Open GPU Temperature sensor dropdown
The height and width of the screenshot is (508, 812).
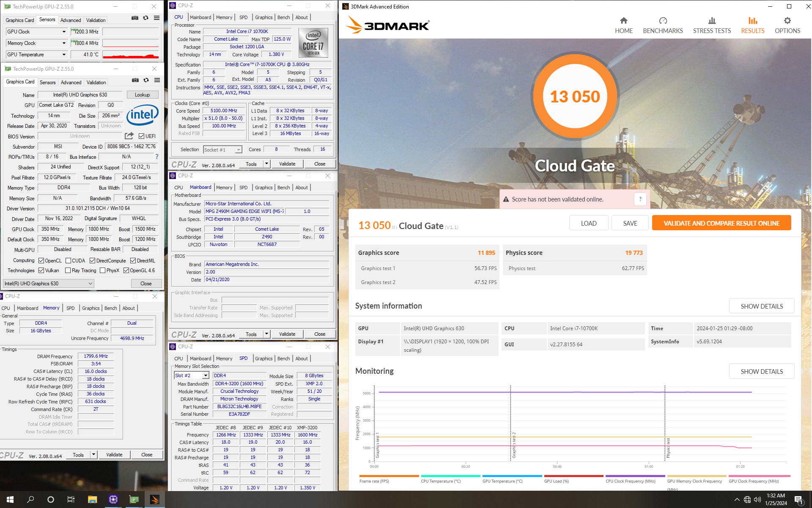click(x=64, y=55)
